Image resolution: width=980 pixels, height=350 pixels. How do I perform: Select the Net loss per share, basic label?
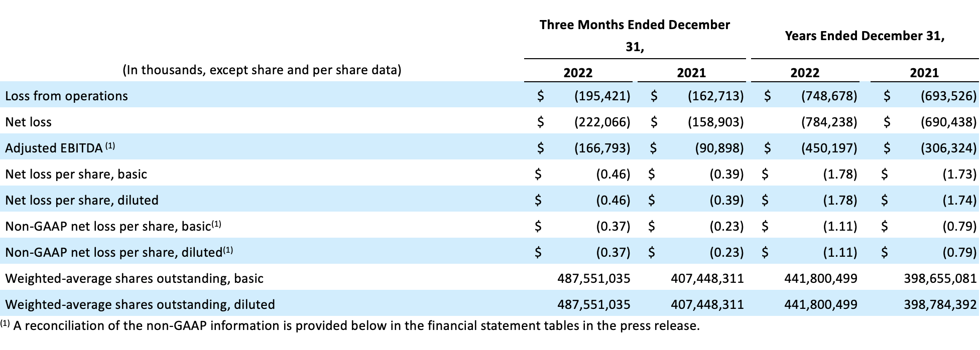coord(76,174)
